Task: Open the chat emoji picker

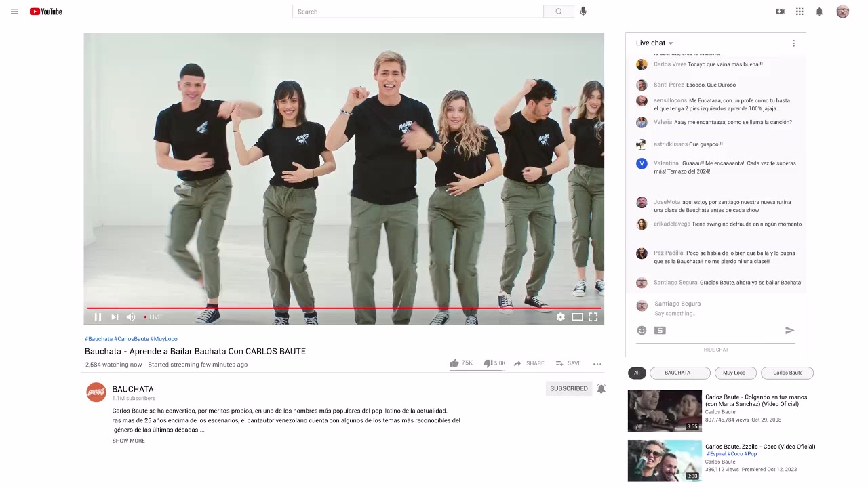Action: (642, 331)
